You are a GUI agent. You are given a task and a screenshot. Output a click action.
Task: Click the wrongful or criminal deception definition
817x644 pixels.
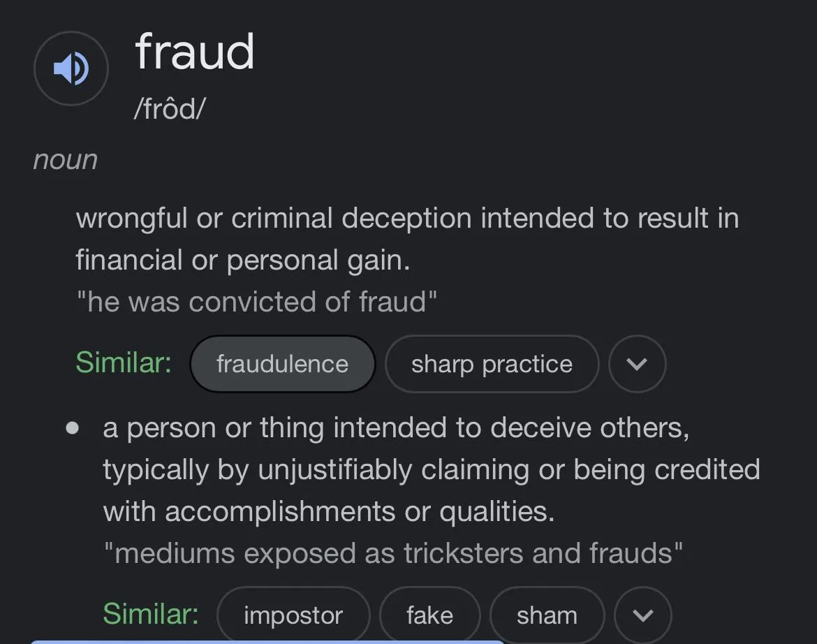point(408,239)
